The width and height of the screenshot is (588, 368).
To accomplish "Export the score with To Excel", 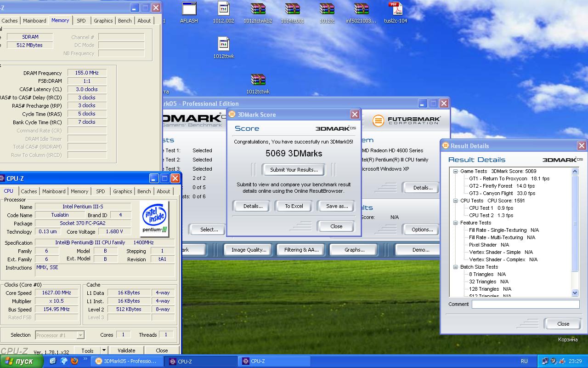I will [x=294, y=206].
